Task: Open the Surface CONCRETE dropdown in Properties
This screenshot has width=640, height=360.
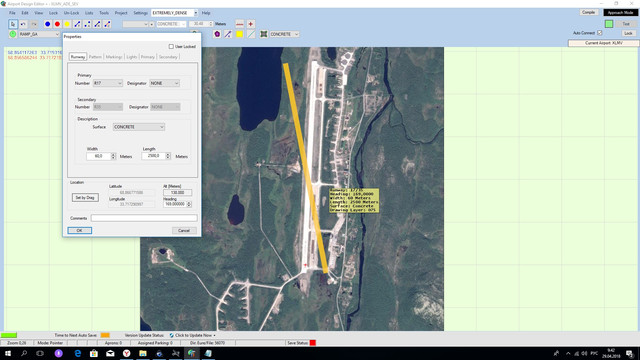Action: [x=139, y=127]
